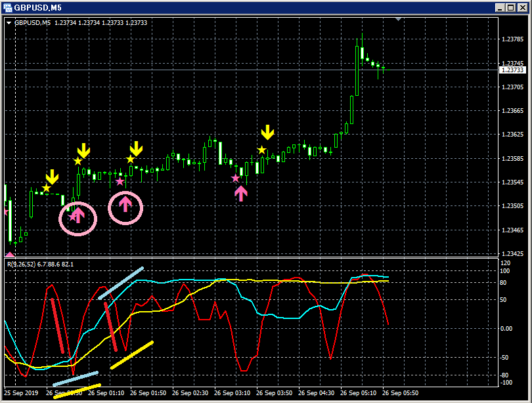Click the indicator scale value -50
Viewport: 532px width, 403px height.
[504, 358]
